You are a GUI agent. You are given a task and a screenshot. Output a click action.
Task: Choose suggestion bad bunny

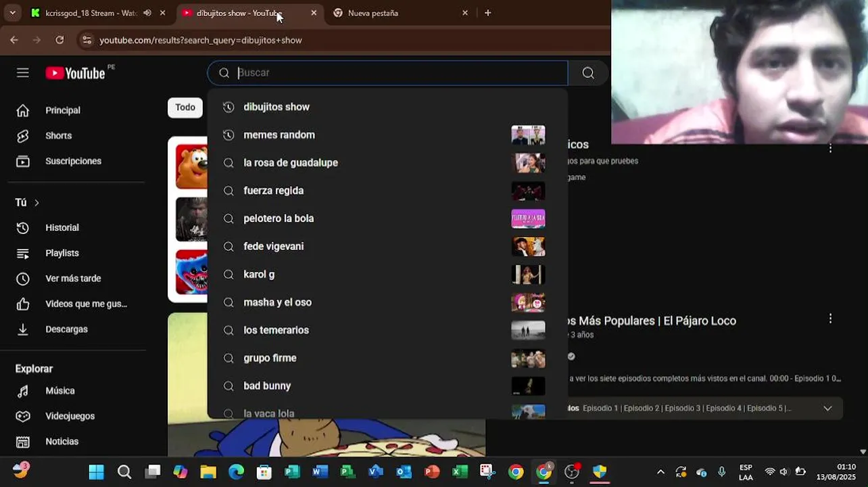(x=387, y=386)
